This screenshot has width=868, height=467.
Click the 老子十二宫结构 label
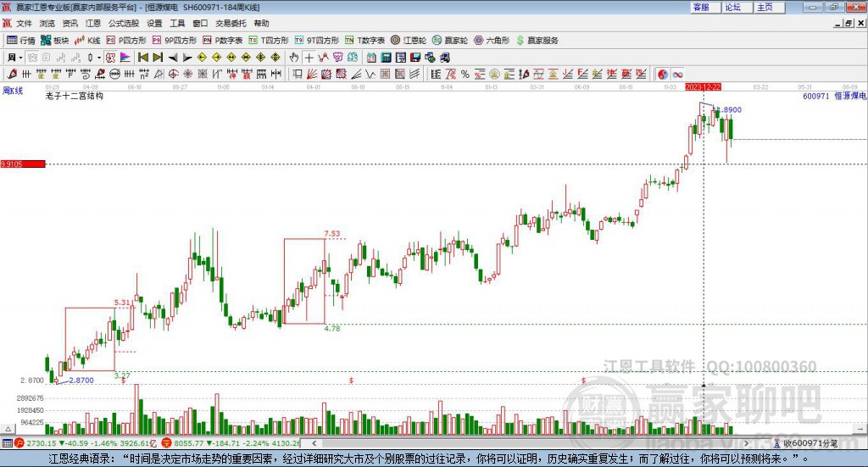point(75,96)
